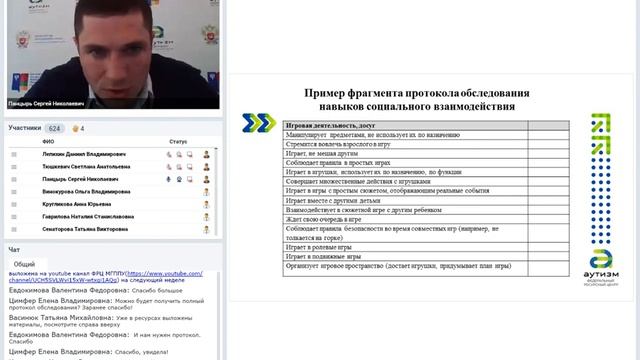Click the Участники panel header
Screen dimensions: 640x360
pyautogui.click(x=24, y=128)
